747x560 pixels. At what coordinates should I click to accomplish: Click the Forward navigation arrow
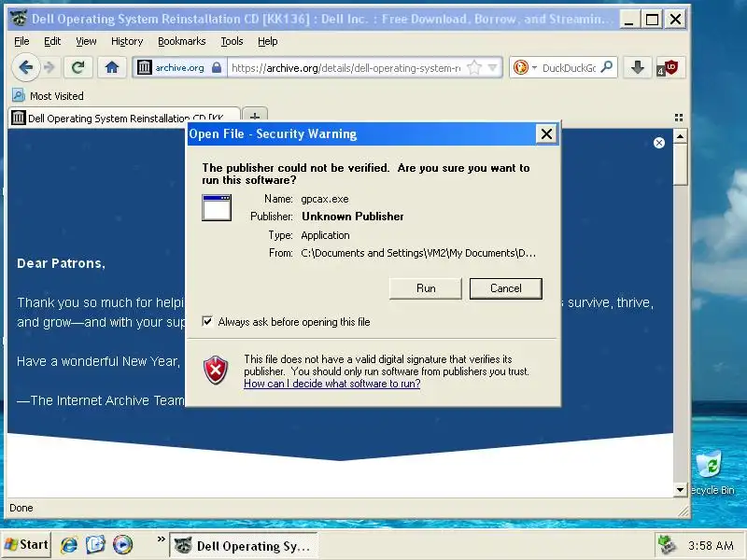click(x=49, y=67)
